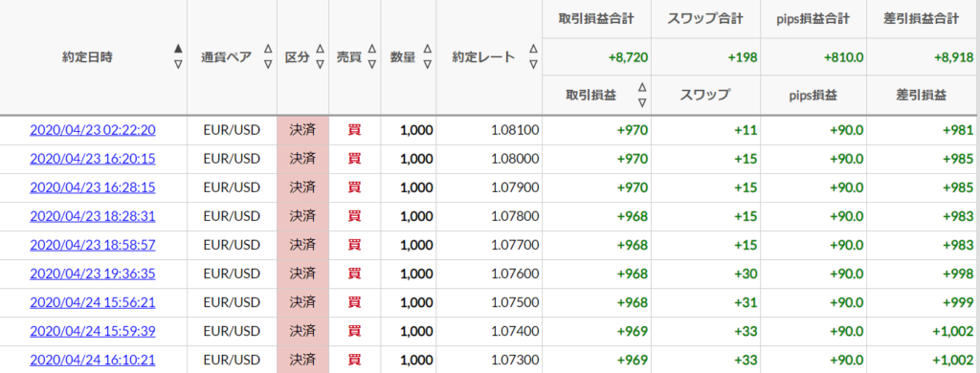Image resolution: width=980 pixels, height=373 pixels.
Task: Select net profit value +998
Action: pos(959,274)
